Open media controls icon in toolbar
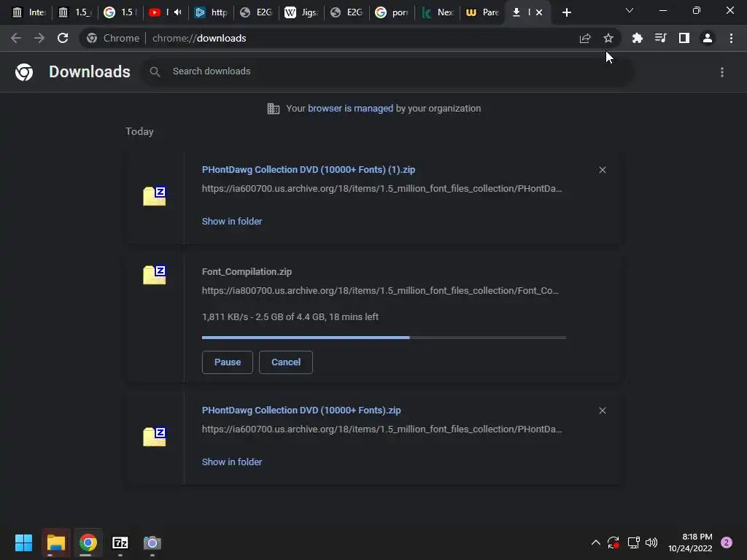 tap(660, 38)
